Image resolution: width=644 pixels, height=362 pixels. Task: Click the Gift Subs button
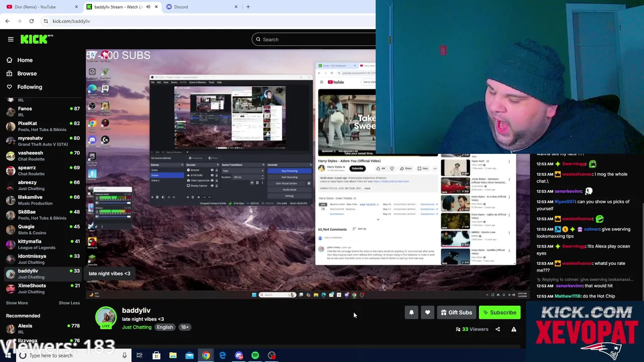tap(456, 313)
